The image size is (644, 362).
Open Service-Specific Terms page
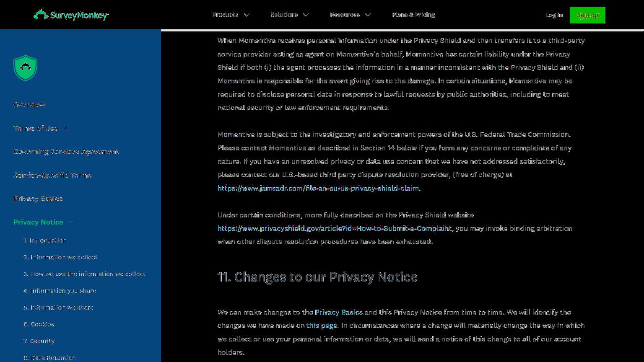coord(52,175)
